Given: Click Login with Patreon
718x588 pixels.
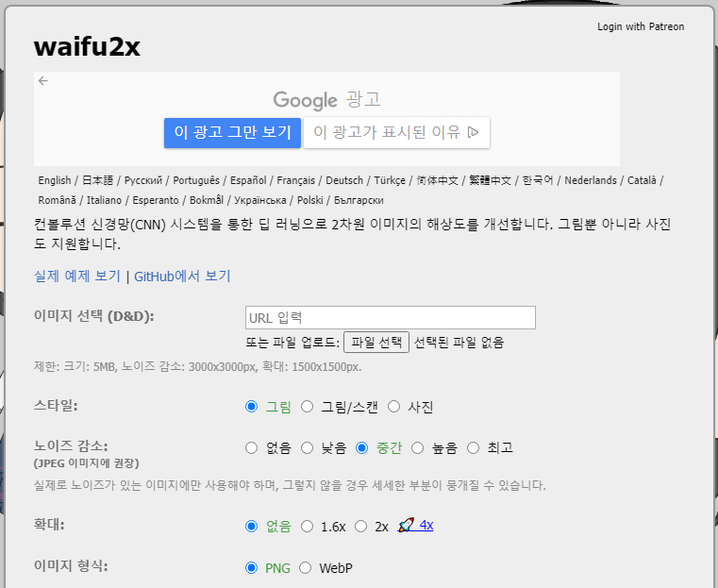Looking at the screenshot, I should (641, 26).
